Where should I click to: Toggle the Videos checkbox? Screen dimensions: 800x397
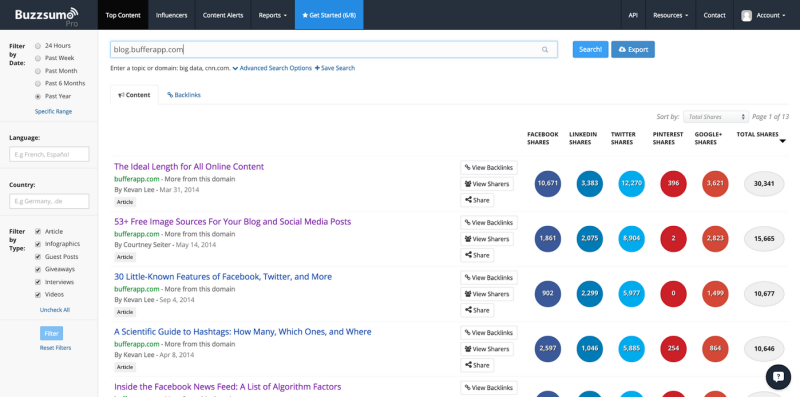point(38,294)
